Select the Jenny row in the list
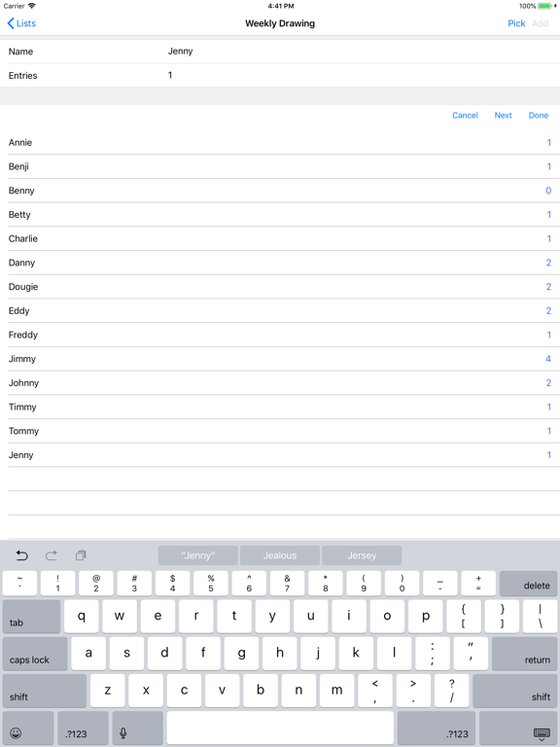This screenshot has width=560, height=747. [280, 455]
